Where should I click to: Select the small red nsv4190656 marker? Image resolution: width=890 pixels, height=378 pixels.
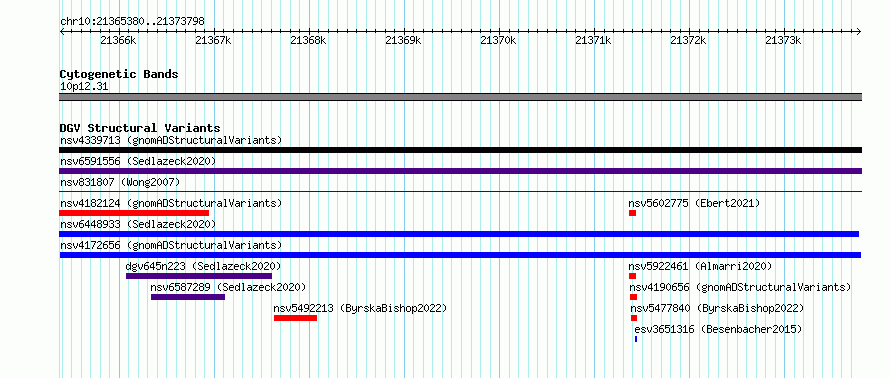pyautogui.click(x=633, y=297)
